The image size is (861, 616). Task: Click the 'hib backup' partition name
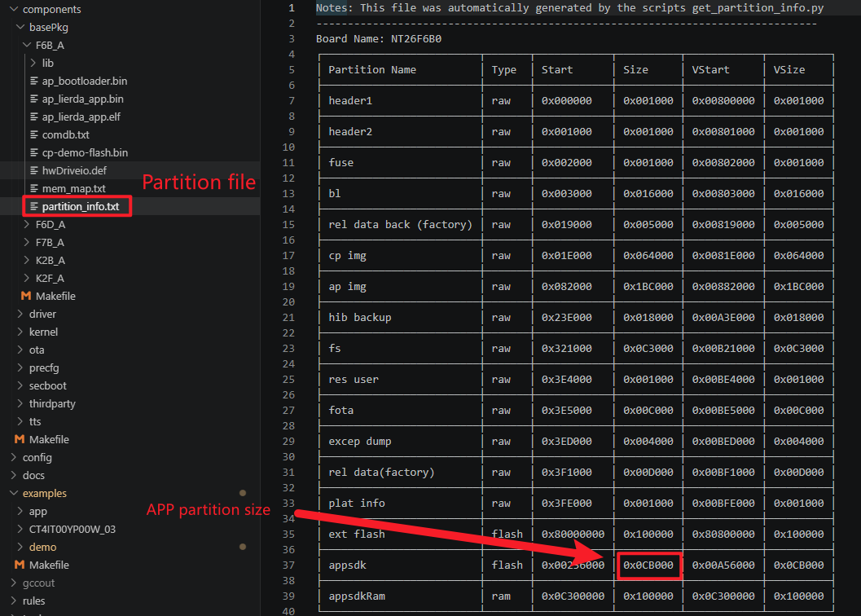point(360,317)
